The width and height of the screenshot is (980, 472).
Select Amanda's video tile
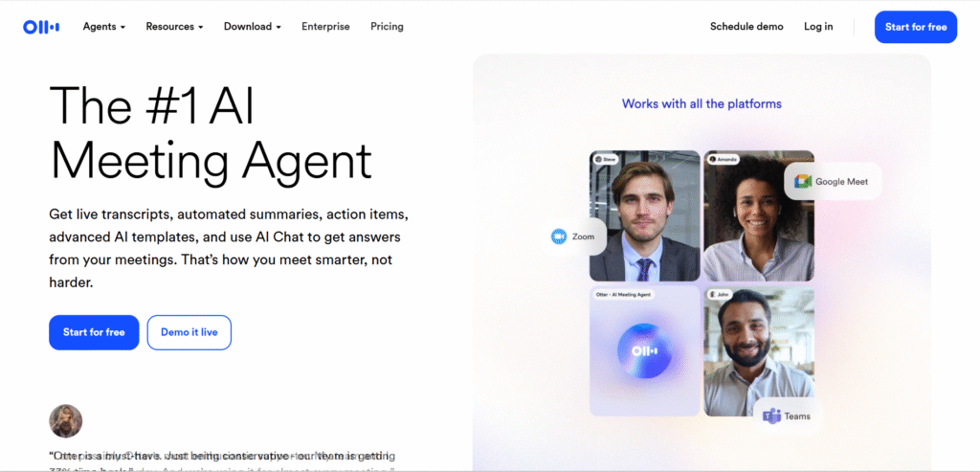[759, 215]
